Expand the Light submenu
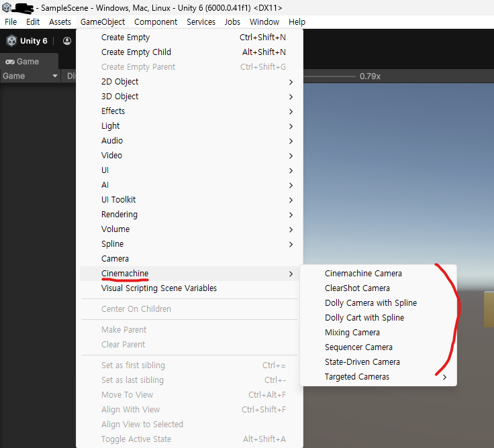494x448 pixels. (191, 126)
